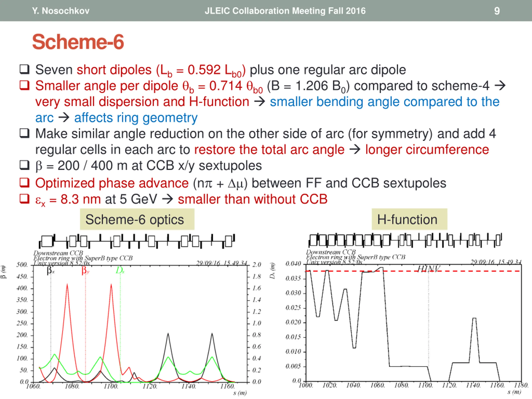The image size is (532, 399).
Task: Click the 1100. tick on optics s axis
Action: coord(111,387)
